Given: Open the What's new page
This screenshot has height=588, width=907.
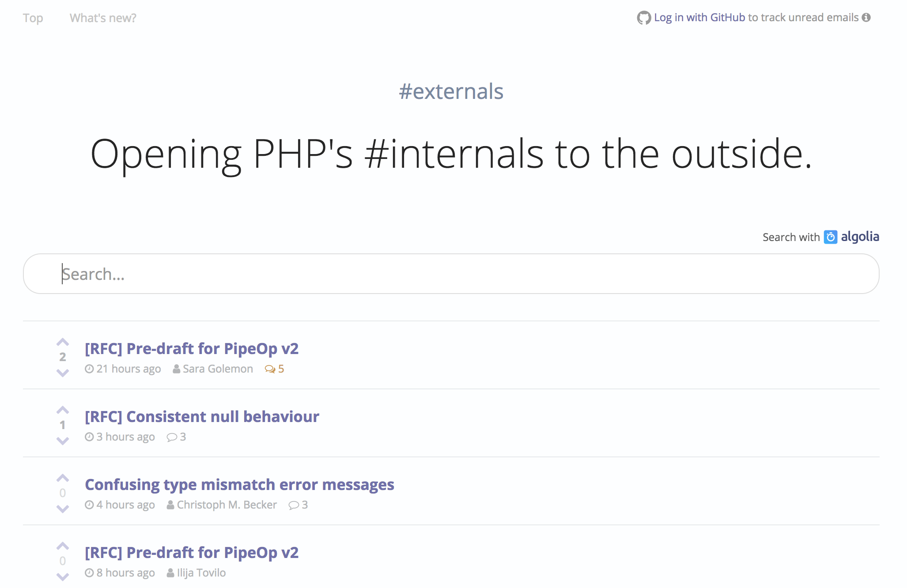Looking at the screenshot, I should (102, 18).
